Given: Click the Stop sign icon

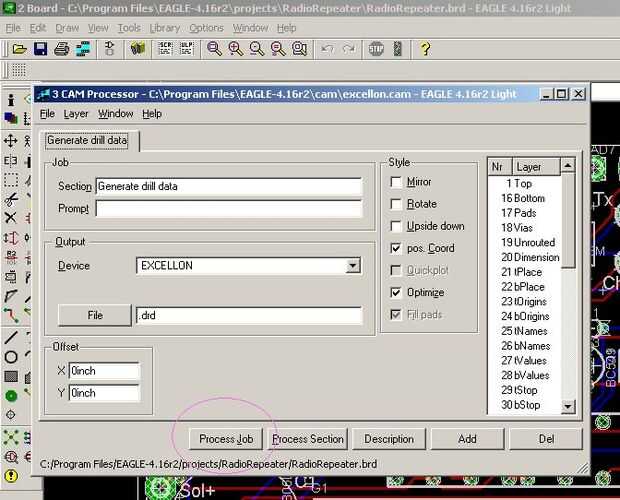Looking at the screenshot, I should click(376, 49).
